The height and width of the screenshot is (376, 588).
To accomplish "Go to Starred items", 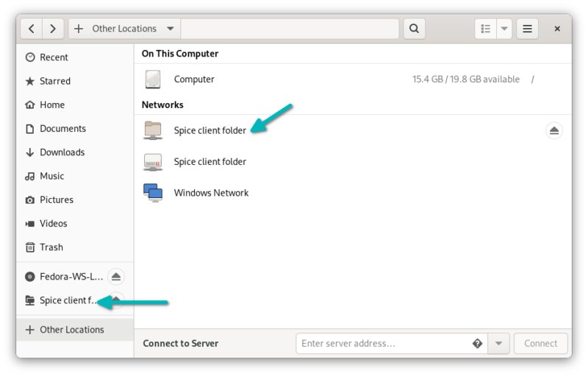I will pos(54,81).
